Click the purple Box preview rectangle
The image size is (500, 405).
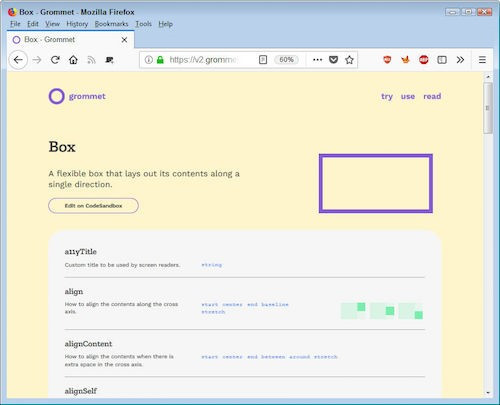point(376,183)
